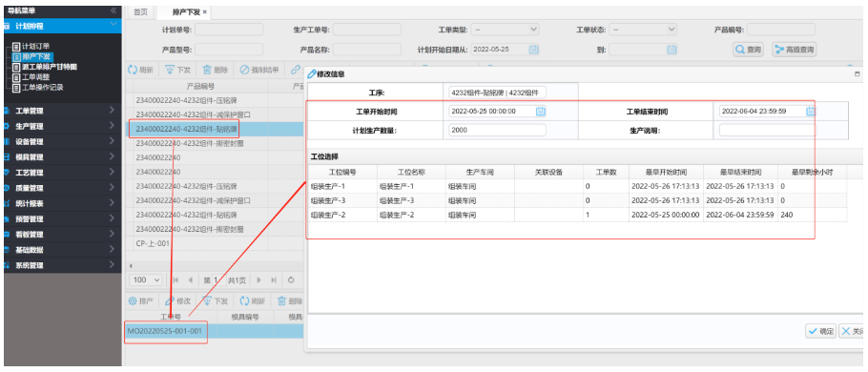Go to last page in pager

click(274, 280)
